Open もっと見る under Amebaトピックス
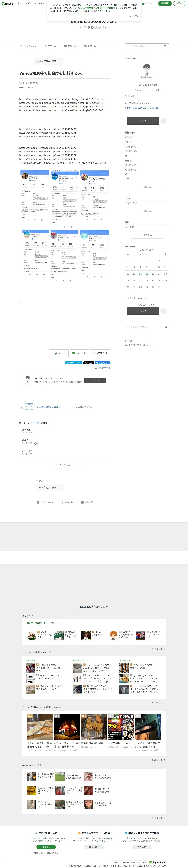Viewport: 188px width, 868px height. 158,818
